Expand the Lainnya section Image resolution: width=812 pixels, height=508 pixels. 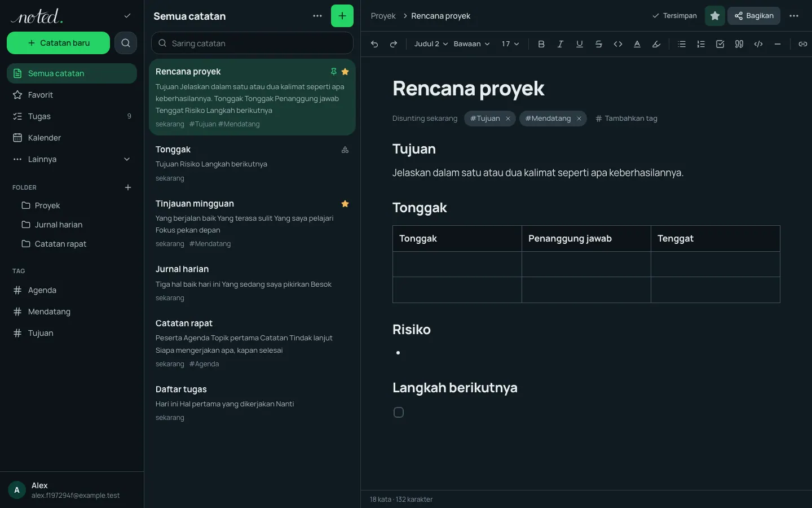click(72, 159)
